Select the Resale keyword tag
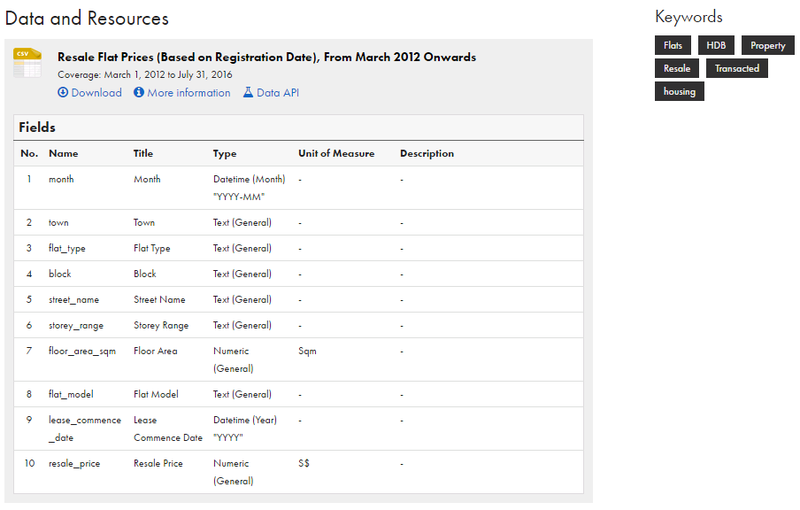 pos(677,68)
